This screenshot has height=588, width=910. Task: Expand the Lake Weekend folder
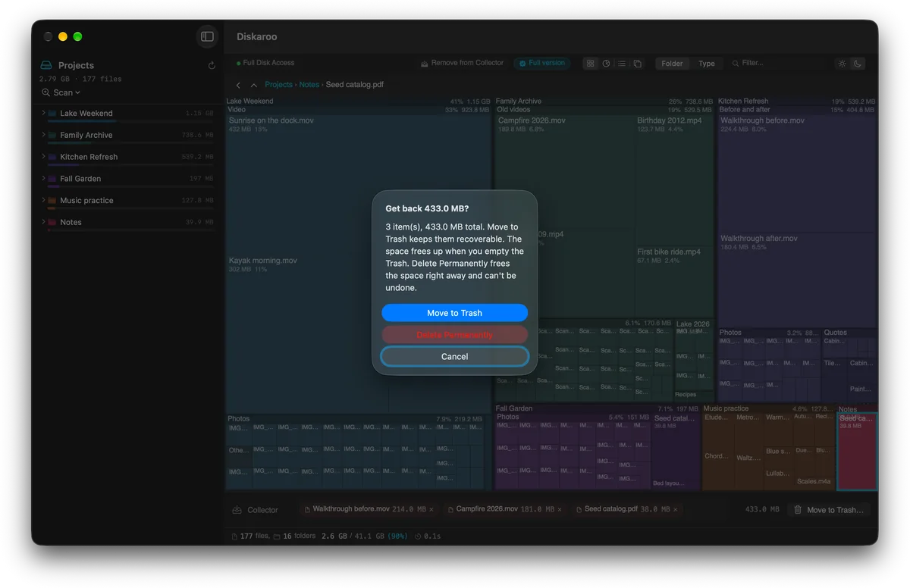click(43, 114)
